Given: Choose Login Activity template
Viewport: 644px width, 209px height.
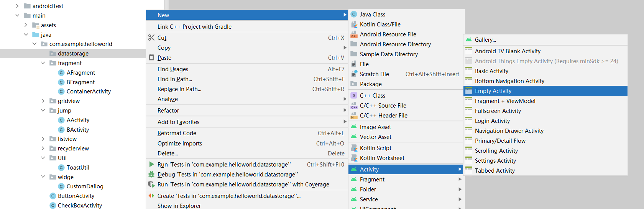Looking at the screenshot, I should [x=492, y=121].
